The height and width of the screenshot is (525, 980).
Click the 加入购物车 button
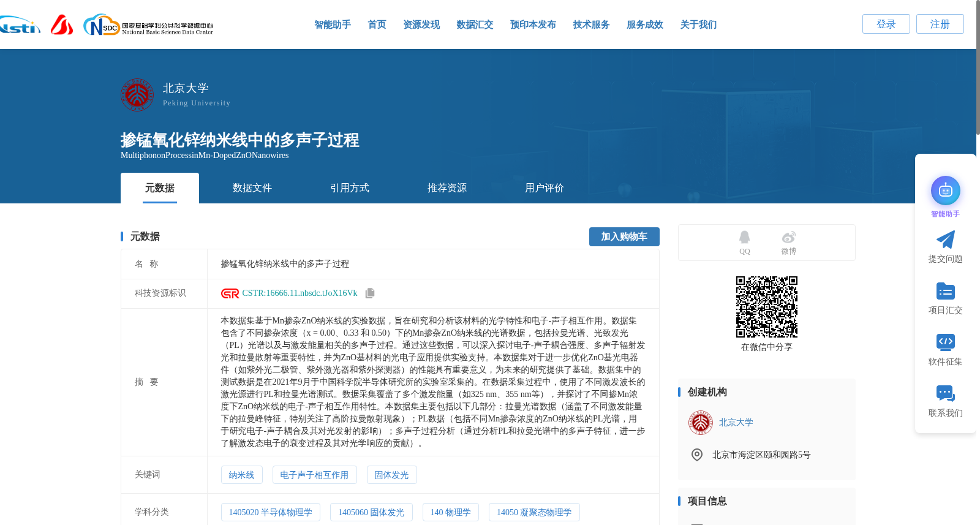tap(624, 236)
